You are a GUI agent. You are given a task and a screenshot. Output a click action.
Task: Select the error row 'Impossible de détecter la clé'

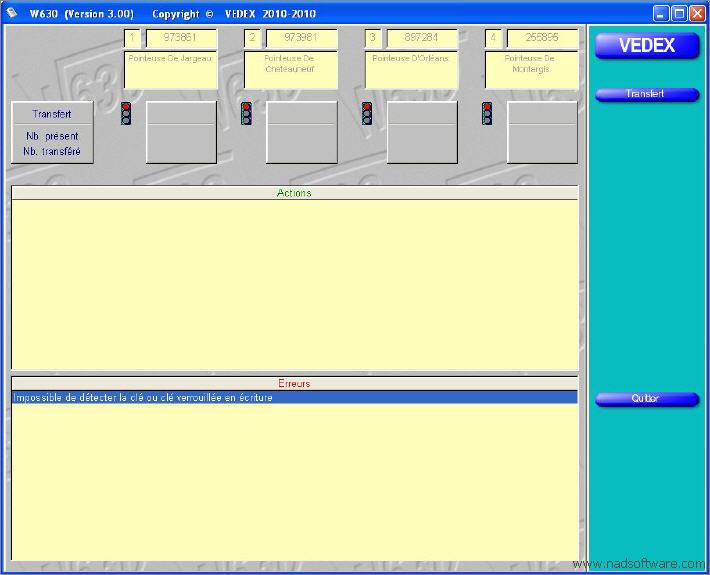(295, 398)
